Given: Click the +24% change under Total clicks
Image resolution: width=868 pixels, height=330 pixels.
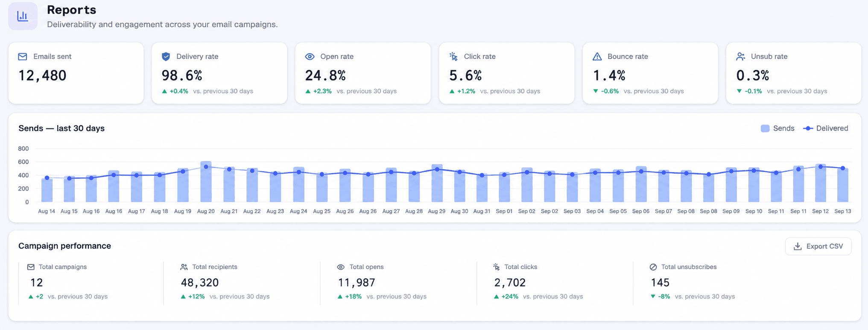Looking at the screenshot, I should [510, 296].
